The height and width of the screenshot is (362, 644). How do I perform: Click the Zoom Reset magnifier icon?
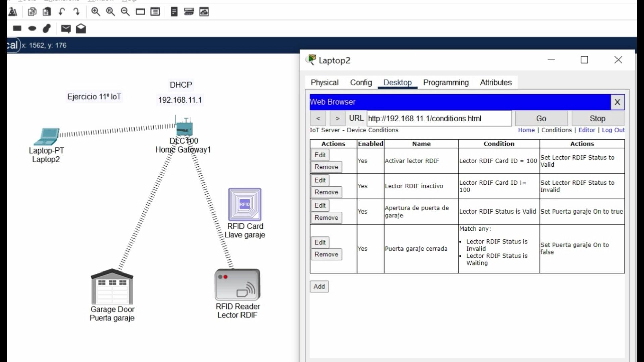[110, 12]
